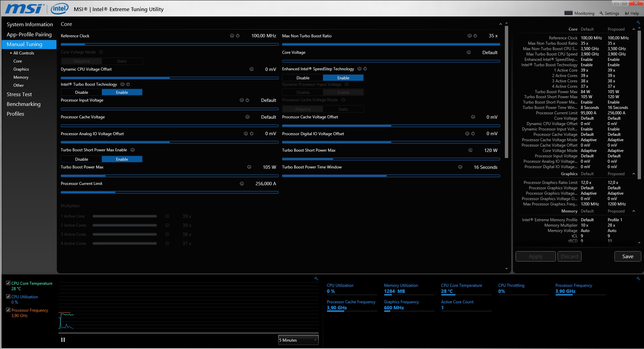
Task: Collapse the Memory group in proposed settings list
Action: tap(634, 211)
